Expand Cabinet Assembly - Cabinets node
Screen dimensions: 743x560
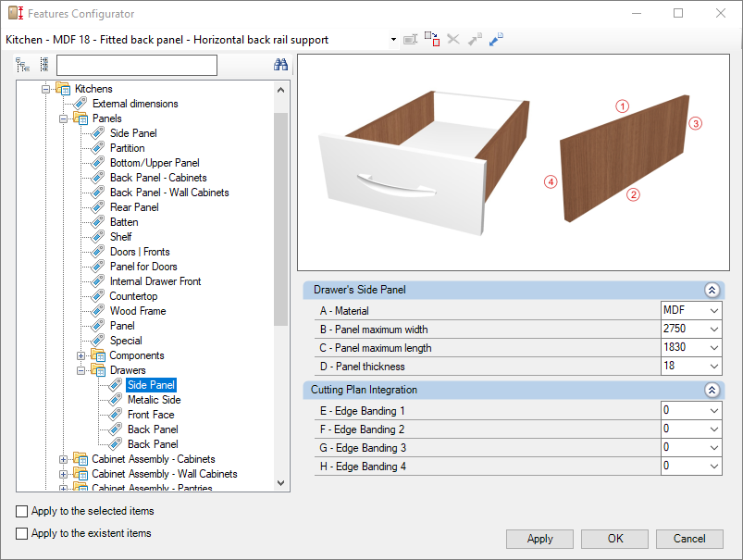pos(63,459)
